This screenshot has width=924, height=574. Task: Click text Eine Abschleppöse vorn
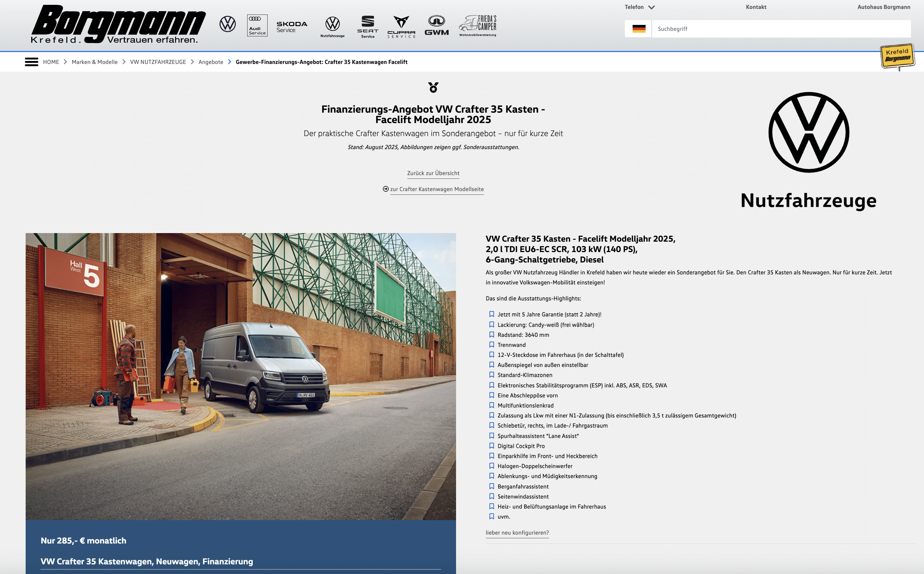(x=527, y=396)
